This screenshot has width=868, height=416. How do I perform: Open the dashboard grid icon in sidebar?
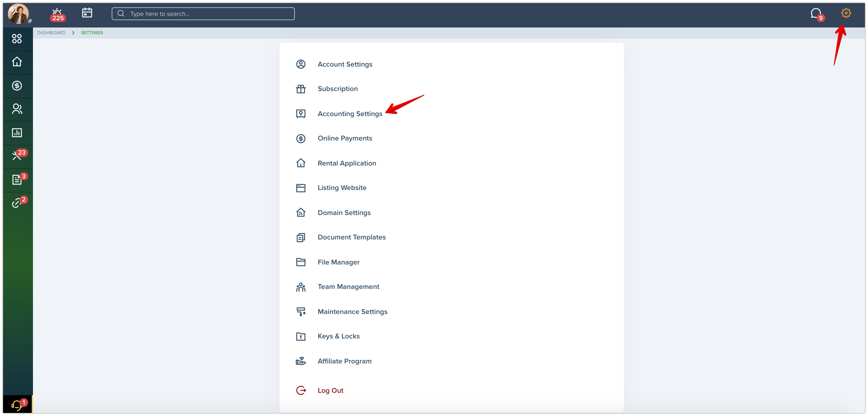[x=17, y=39]
